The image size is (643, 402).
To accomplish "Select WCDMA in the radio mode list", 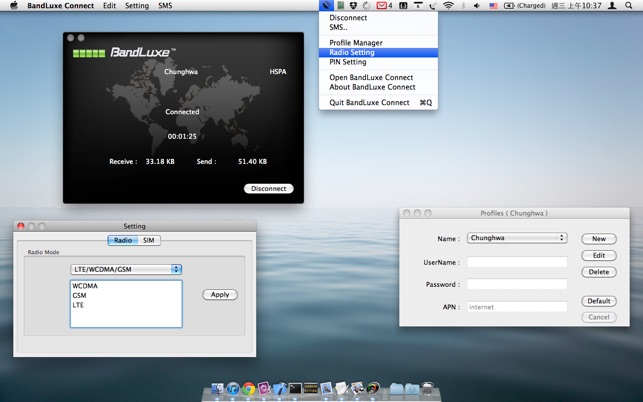I will click(x=126, y=286).
